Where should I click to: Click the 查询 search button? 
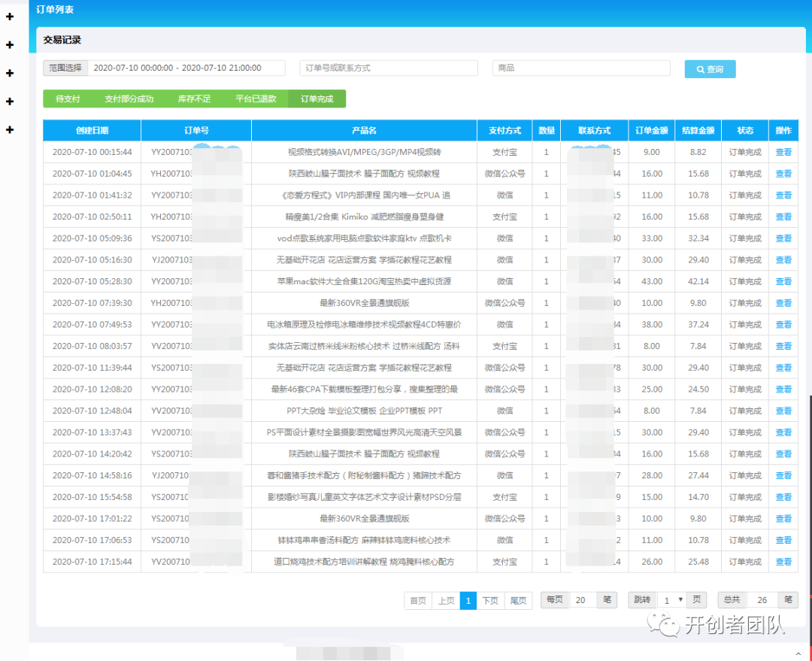[710, 69]
